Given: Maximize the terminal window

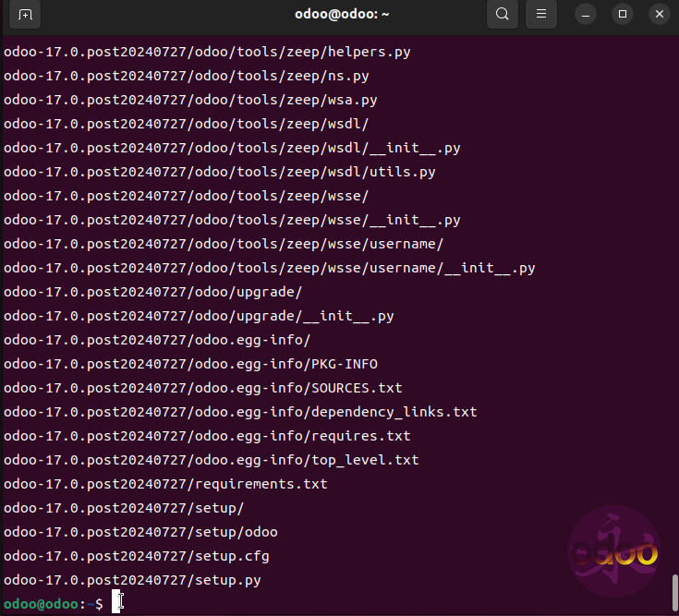Looking at the screenshot, I should pos(622,14).
